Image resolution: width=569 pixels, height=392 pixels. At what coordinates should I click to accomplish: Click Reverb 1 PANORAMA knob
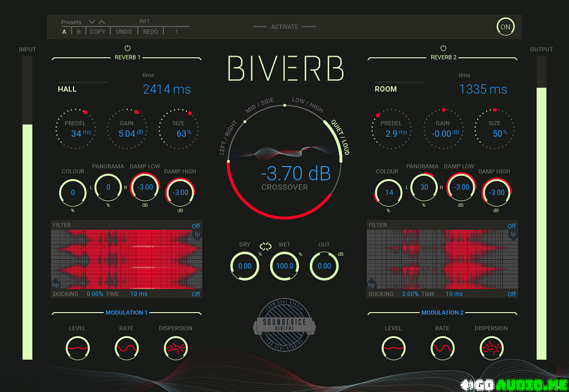108,187
